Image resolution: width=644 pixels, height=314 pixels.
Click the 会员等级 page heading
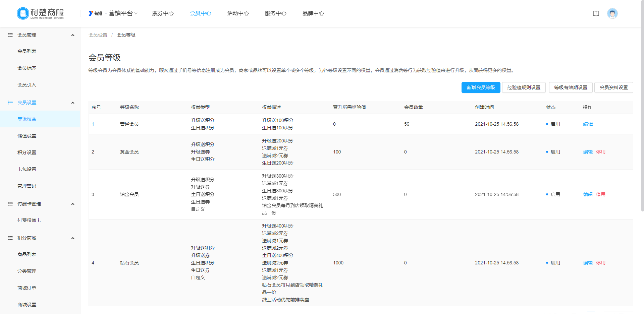tap(105, 58)
